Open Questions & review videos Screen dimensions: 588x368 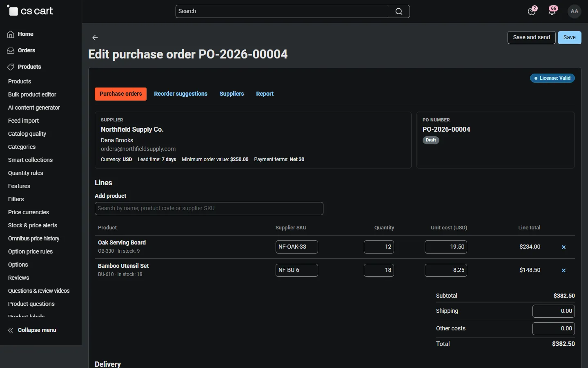39,291
